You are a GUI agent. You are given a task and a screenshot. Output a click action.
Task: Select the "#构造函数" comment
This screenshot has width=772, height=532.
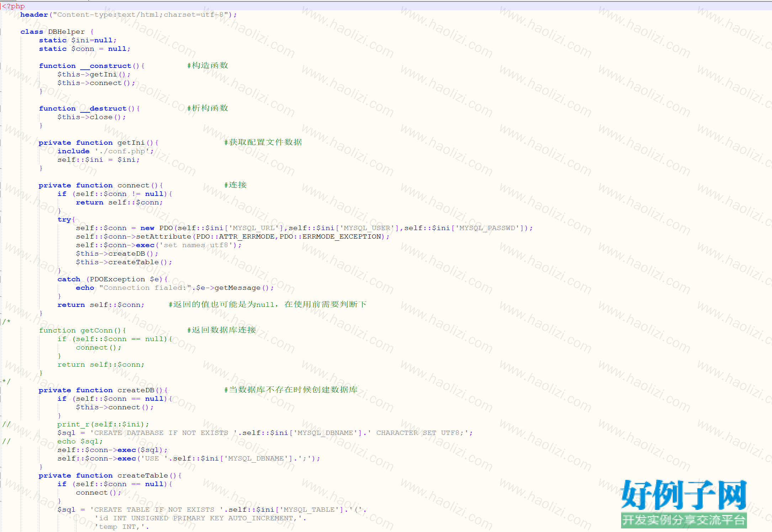tap(208, 65)
